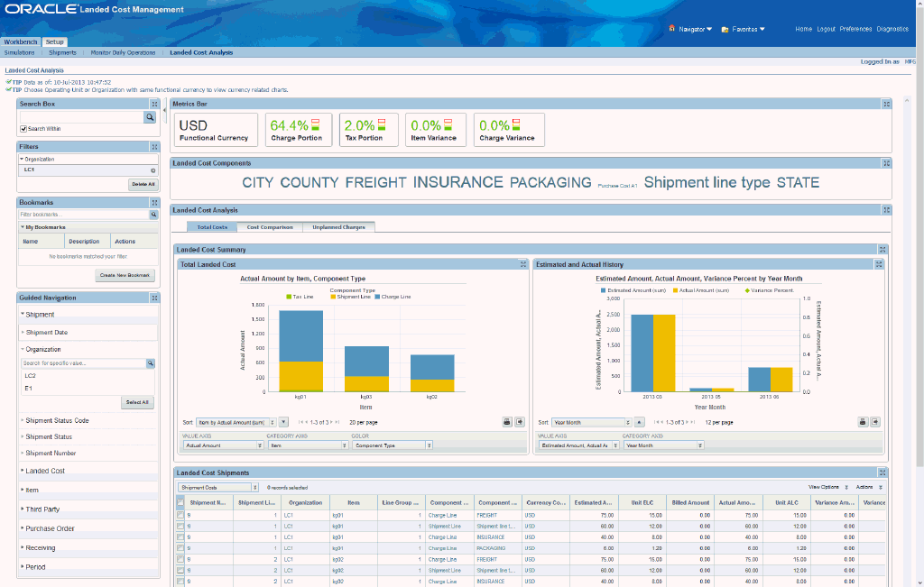Check the kg01 INSURANCE row checkbox
The height and width of the screenshot is (587, 924).
tap(180, 537)
